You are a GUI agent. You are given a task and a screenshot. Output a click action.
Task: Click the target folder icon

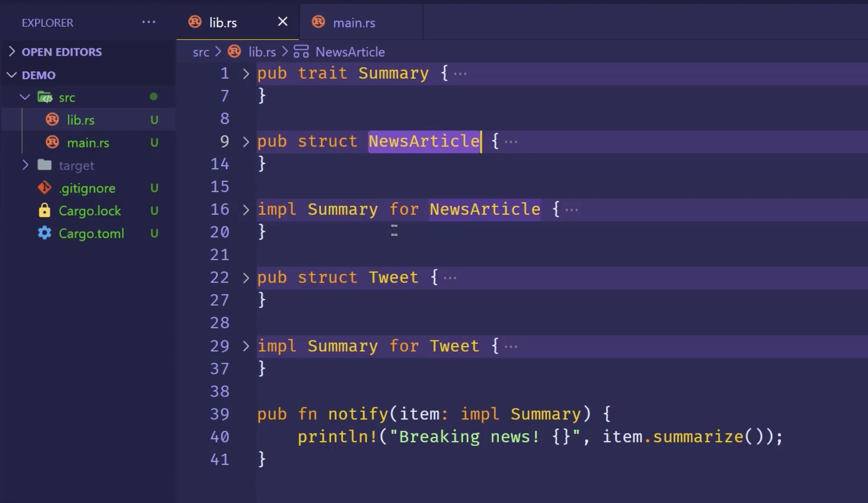[x=44, y=165]
